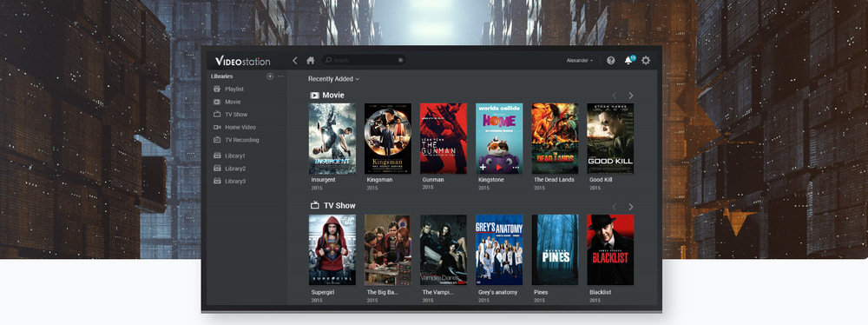
Task: Show previous TV shows with left arrow
Action: (614, 207)
